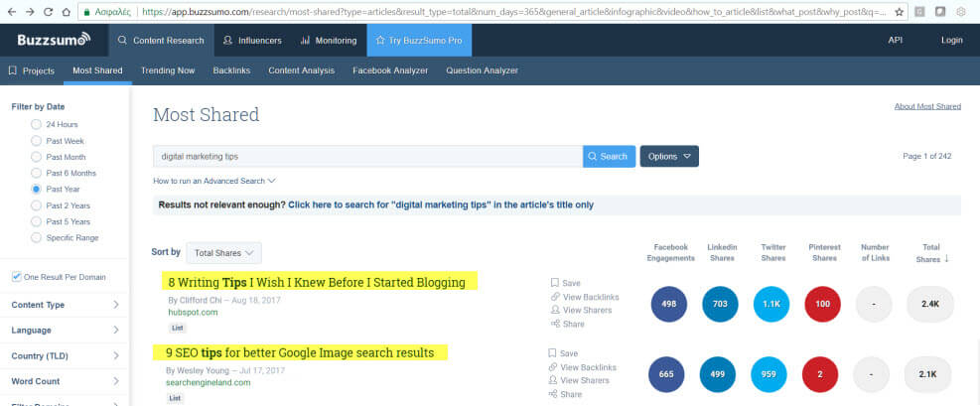This screenshot has width=980, height=406.
Task: View Sharers for 8 Writing Tips article
Action: [x=581, y=310]
